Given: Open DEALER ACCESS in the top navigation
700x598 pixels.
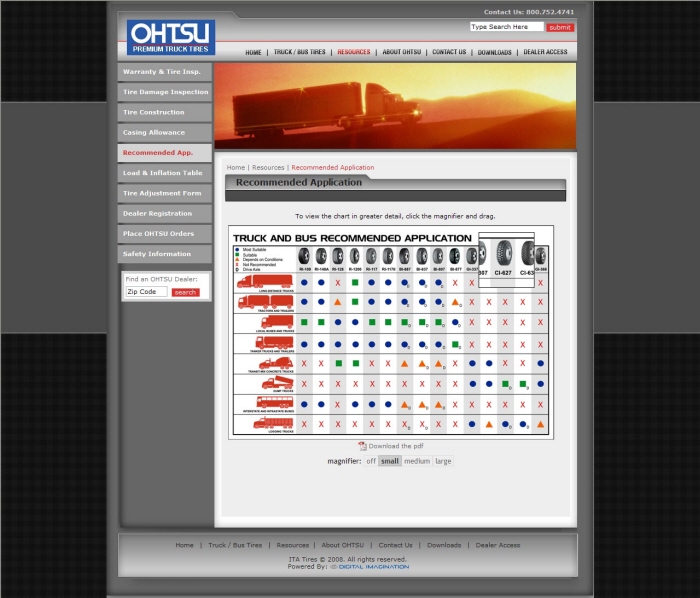Looking at the screenshot, I should coord(545,52).
